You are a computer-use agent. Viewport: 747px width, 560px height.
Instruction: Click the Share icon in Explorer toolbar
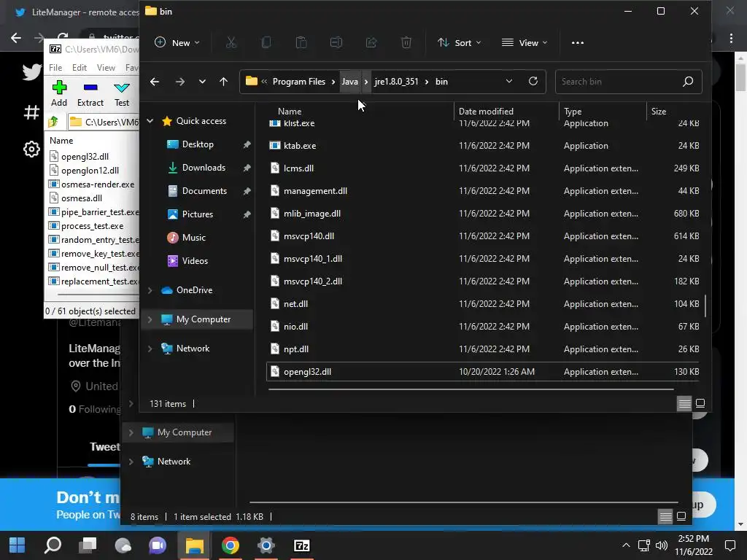click(x=371, y=43)
